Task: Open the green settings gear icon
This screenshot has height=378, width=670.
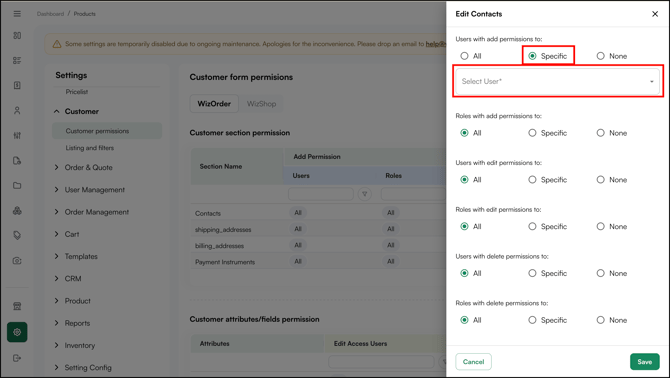Action: pos(17,332)
